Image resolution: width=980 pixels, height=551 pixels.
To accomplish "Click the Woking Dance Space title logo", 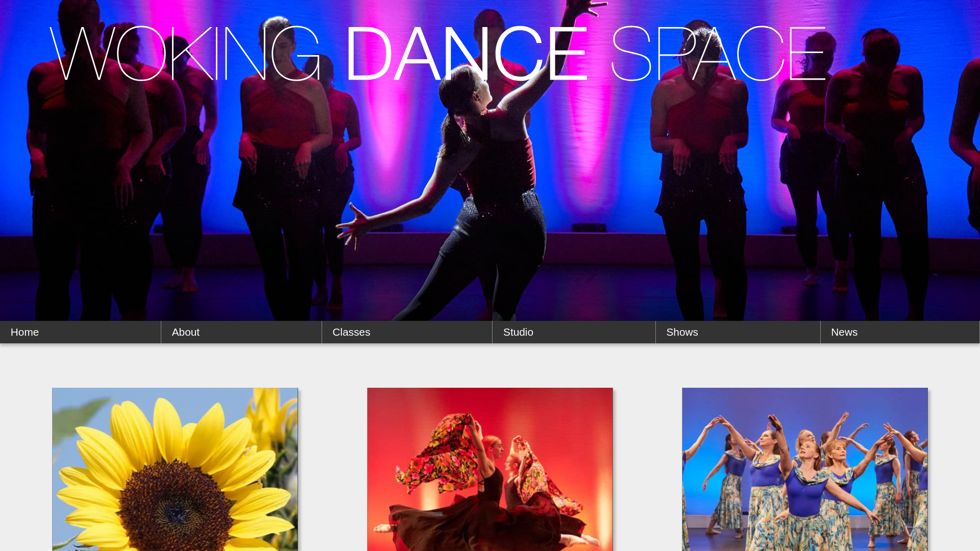I will pos(437,54).
